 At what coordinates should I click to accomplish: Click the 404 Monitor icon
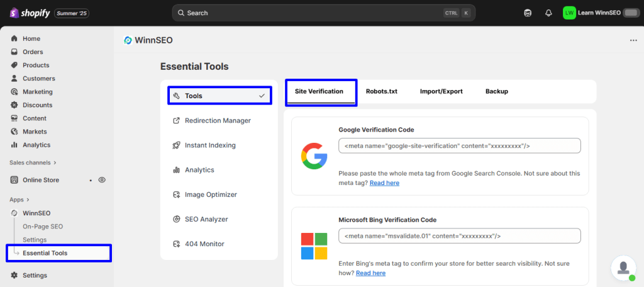pos(177,244)
